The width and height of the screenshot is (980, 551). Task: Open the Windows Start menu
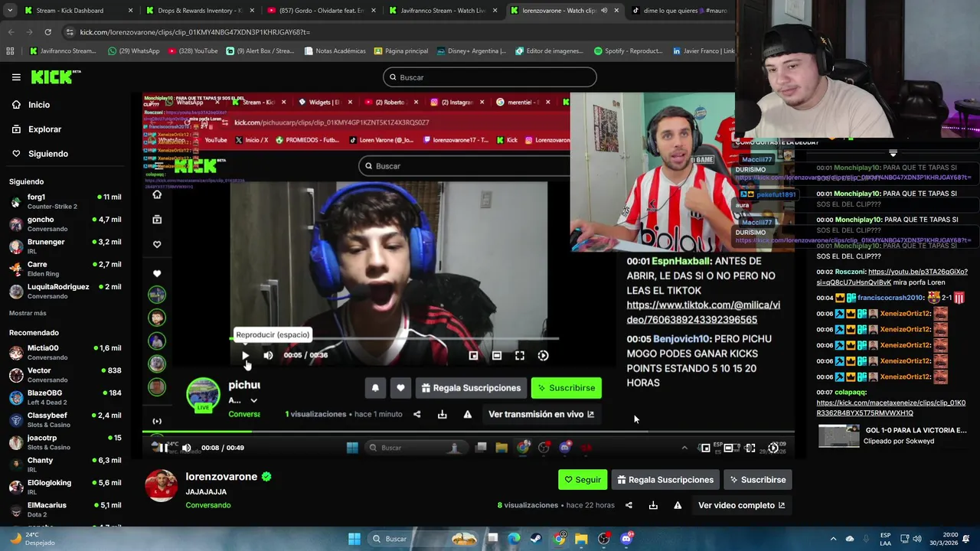tap(354, 539)
